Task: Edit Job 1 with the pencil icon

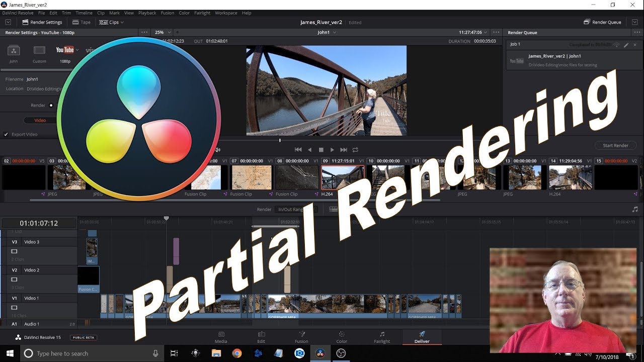Action: tap(626, 45)
